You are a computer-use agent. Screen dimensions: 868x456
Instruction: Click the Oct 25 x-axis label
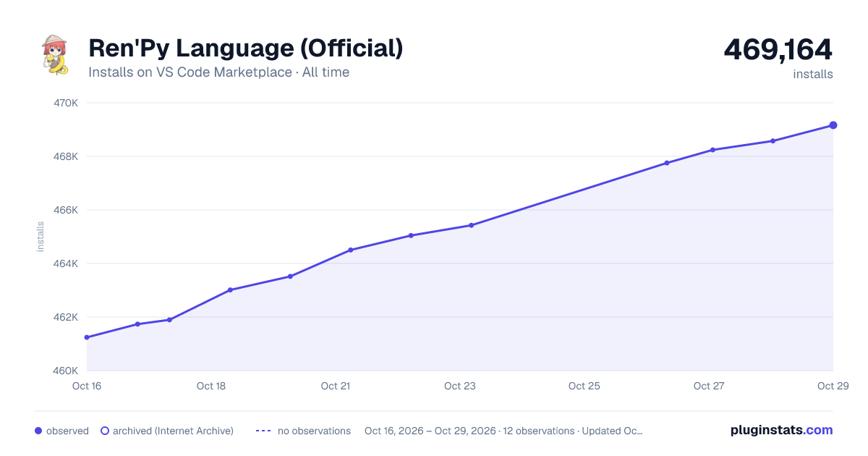(x=584, y=386)
